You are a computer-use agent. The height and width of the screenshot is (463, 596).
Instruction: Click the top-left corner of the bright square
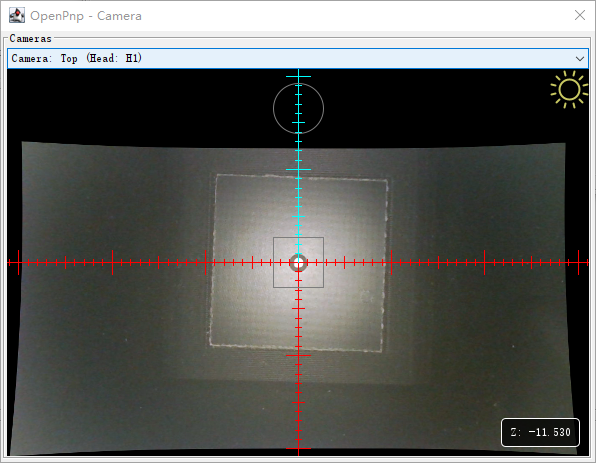pyautogui.click(x=217, y=175)
